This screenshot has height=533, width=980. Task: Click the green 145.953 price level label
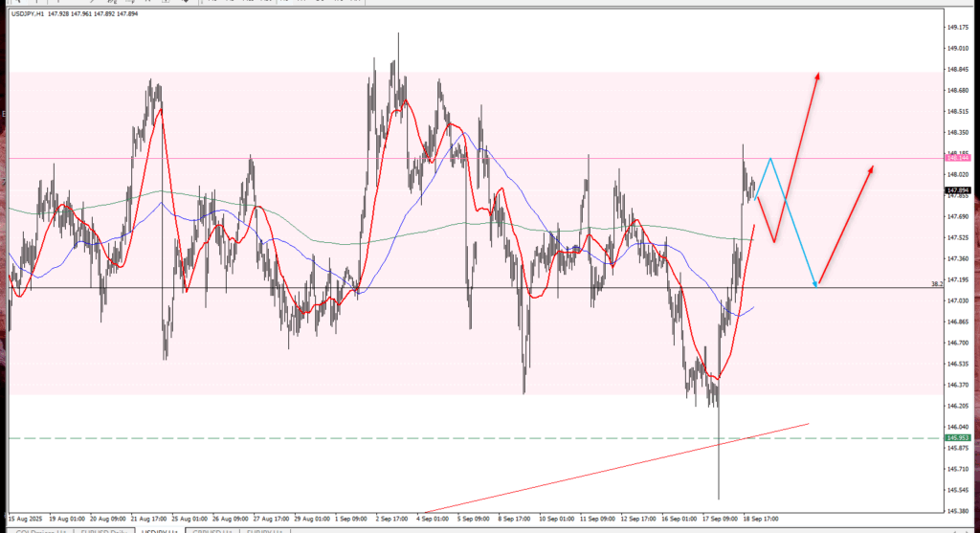[957, 438]
